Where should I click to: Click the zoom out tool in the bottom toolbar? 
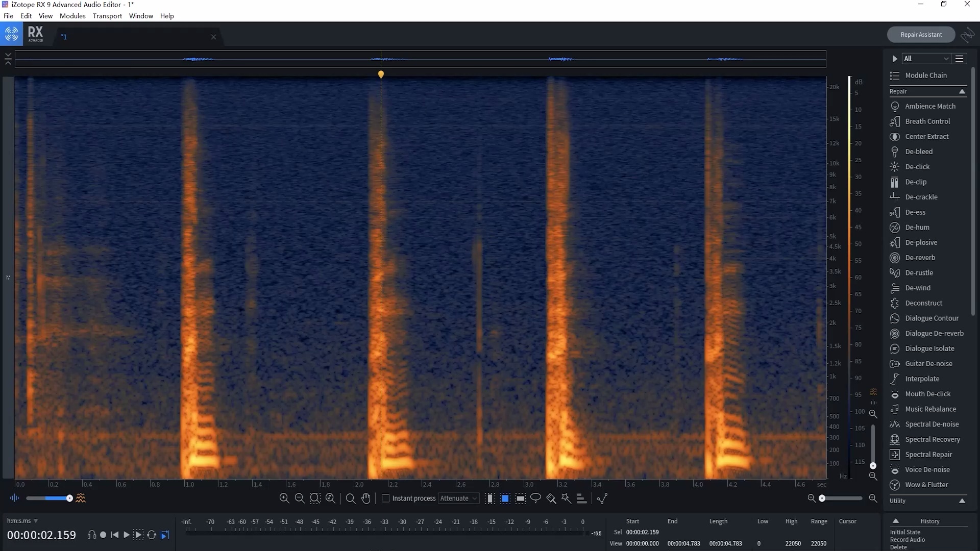(x=300, y=498)
